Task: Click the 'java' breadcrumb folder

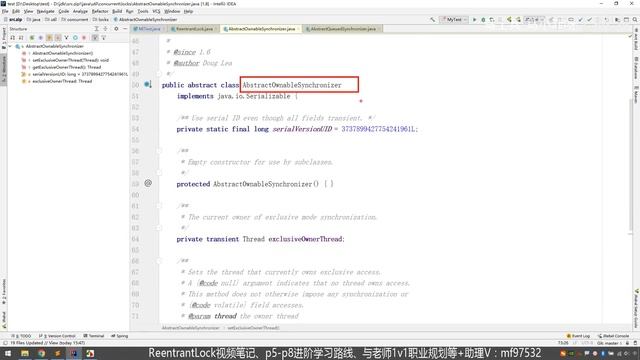Action: 33,20
